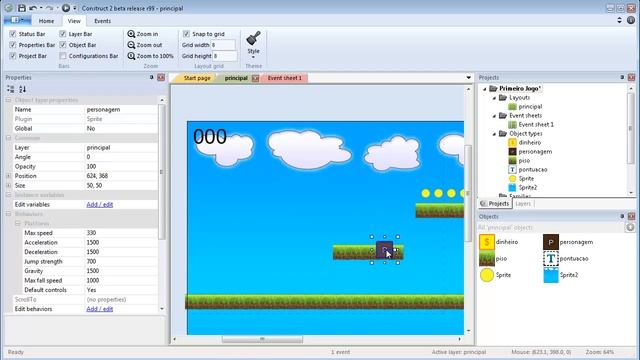Select the View ribbon tab

click(74, 21)
